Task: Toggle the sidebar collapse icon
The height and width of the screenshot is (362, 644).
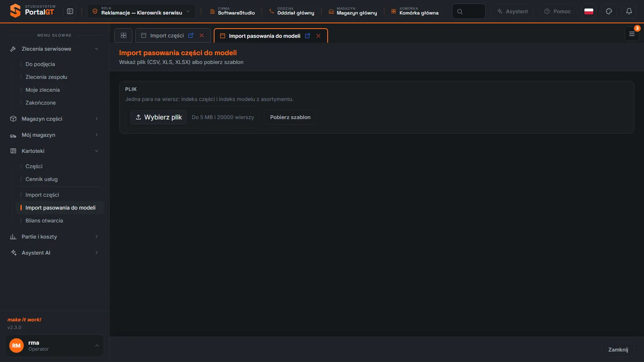Action: (x=70, y=11)
